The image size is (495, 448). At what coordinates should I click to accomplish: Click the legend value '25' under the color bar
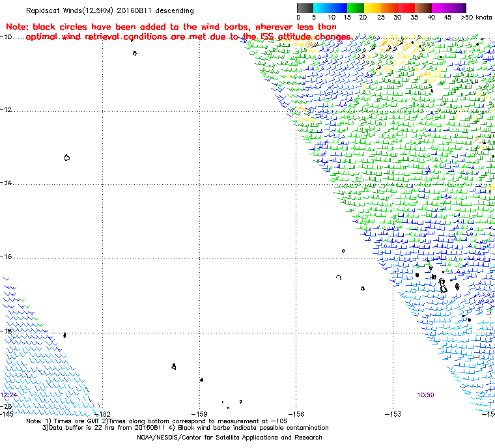point(381,18)
